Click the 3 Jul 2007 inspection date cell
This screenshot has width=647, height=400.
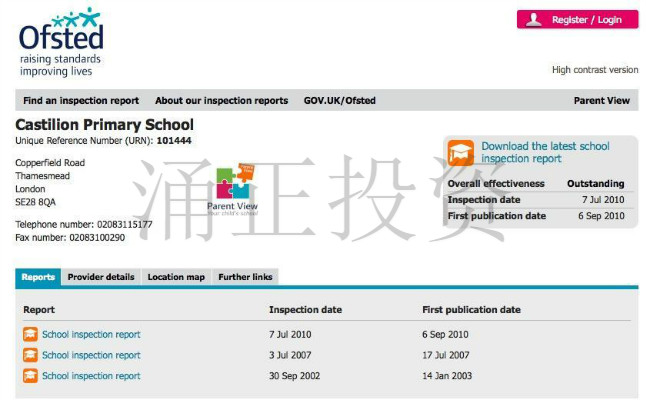pyautogui.click(x=290, y=355)
